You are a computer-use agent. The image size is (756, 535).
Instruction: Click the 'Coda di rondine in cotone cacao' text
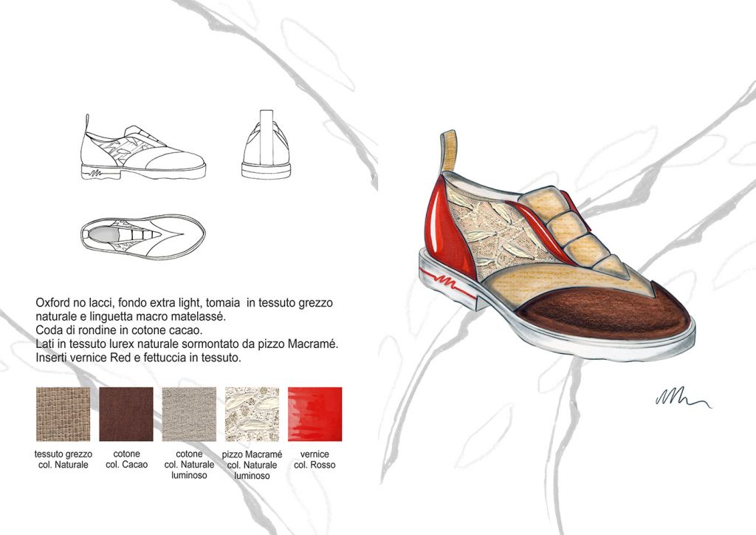pos(118,330)
